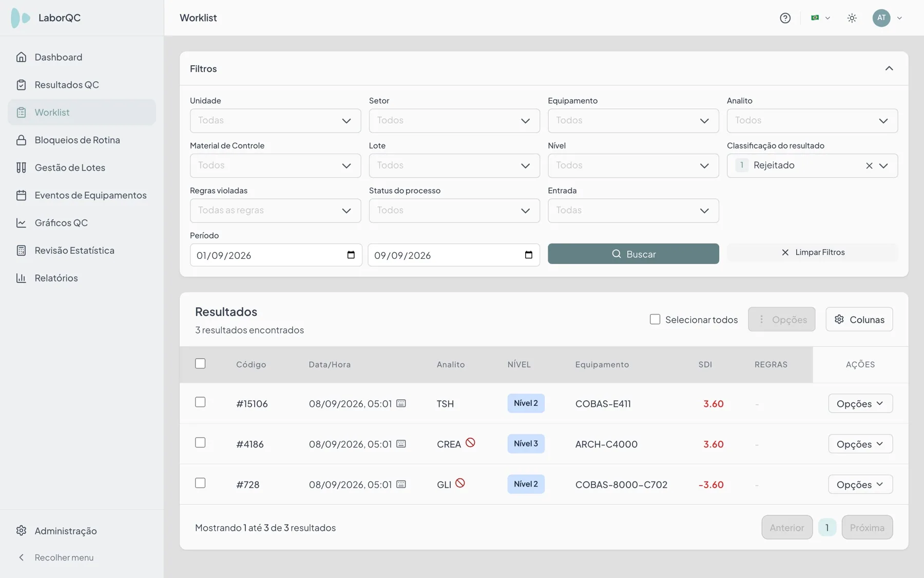Viewport: 924px width, 578px height.
Task: Click the blocked icon next to GLI
Action: click(x=460, y=483)
